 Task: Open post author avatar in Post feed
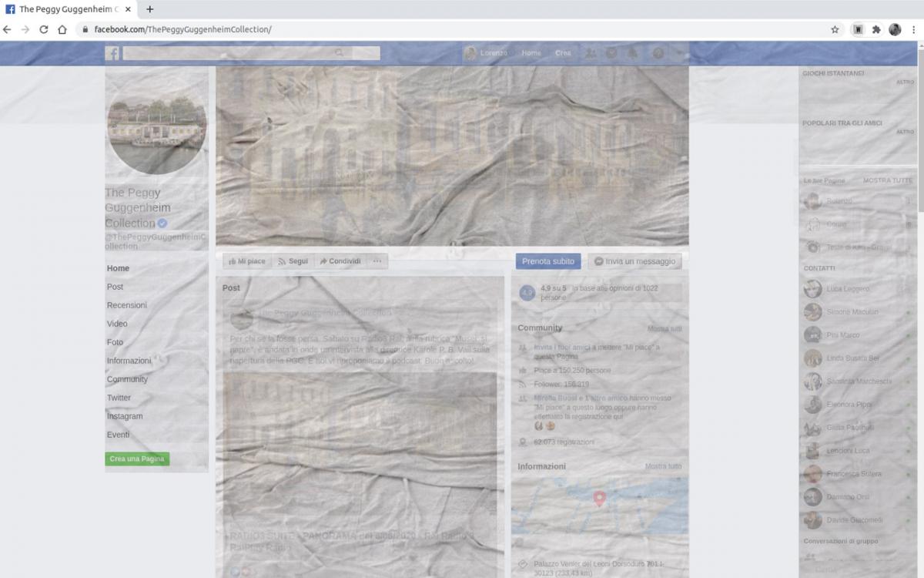click(x=241, y=319)
